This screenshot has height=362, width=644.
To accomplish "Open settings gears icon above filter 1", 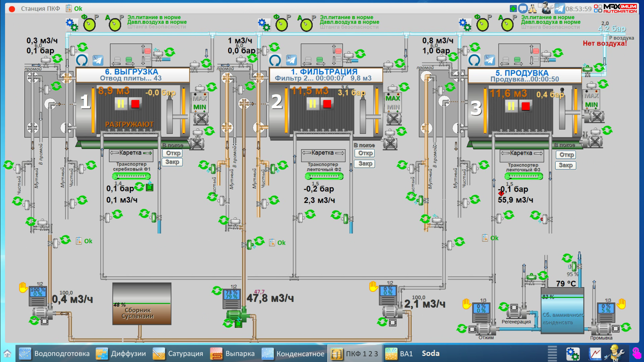I will pyautogui.click(x=72, y=24).
